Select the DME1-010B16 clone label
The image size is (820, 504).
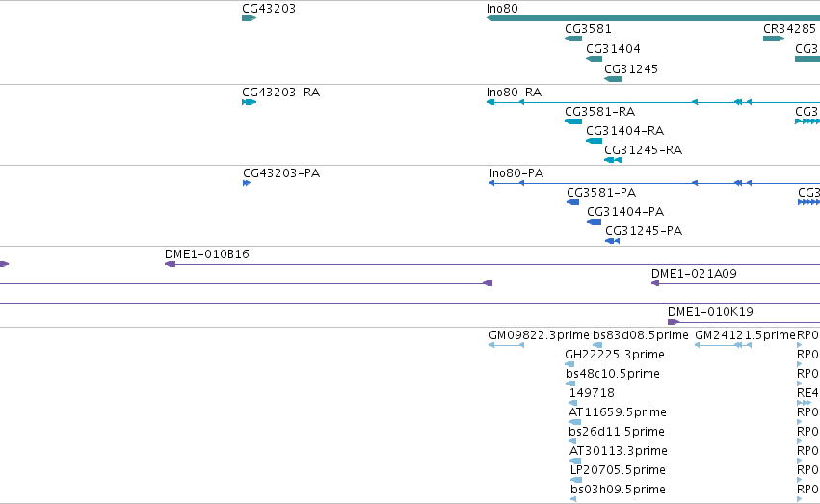pyautogui.click(x=206, y=254)
